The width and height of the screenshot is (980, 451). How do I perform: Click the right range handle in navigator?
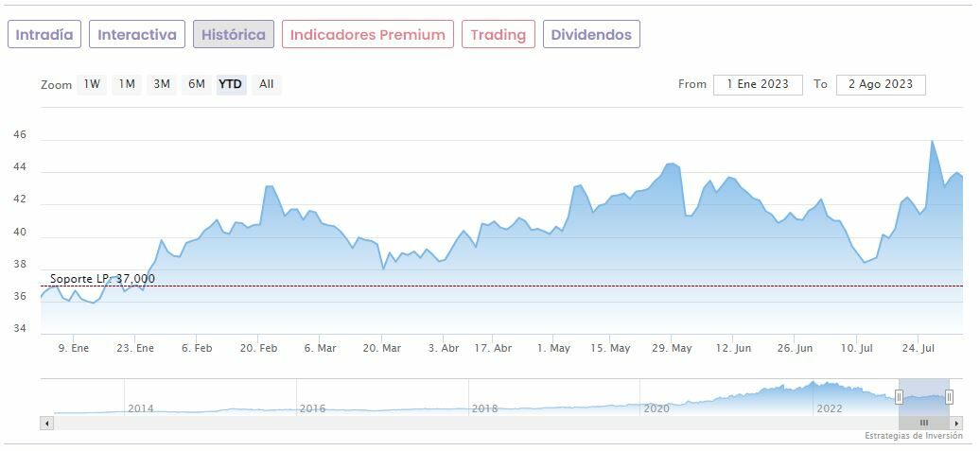(x=949, y=397)
